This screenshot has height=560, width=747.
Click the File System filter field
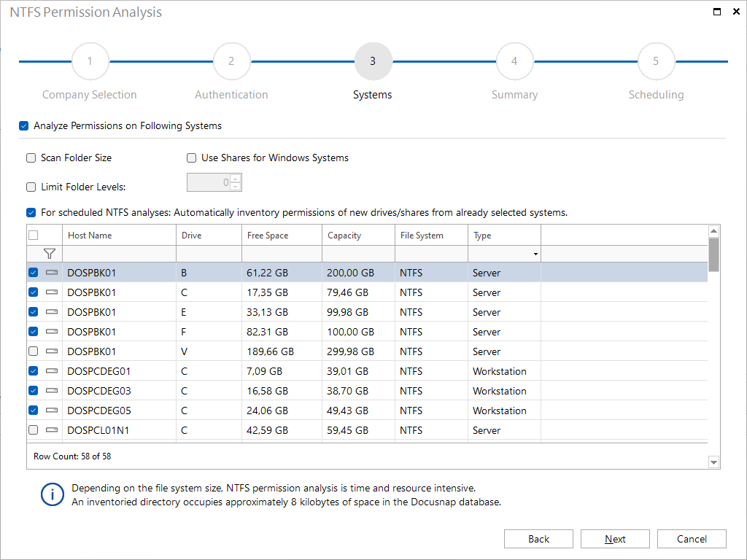pyautogui.click(x=431, y=254)
